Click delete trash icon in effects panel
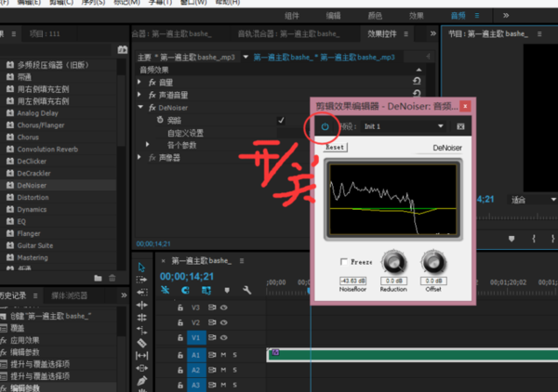This screenshot has width=558, height=392. [x=113, y=278]
